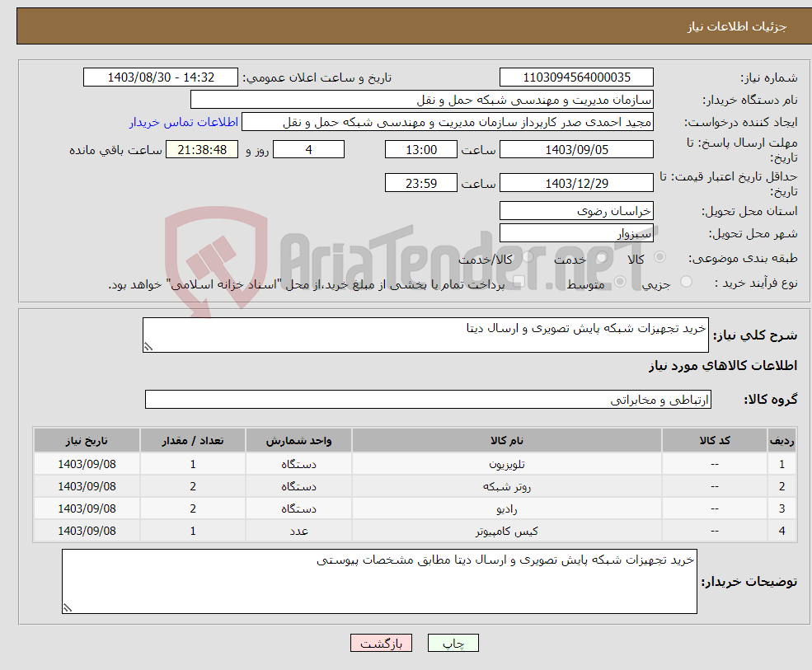Click quantity 2 in روتر شبکه row
The height and width of the screenshot is (670, 812).
[x=193, y=486]
